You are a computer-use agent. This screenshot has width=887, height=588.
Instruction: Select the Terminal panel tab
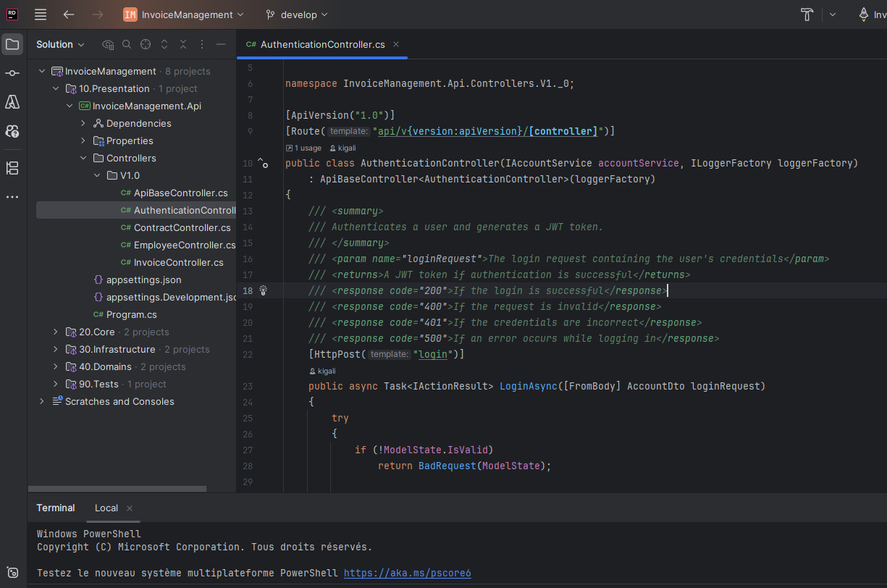[56, 508]
